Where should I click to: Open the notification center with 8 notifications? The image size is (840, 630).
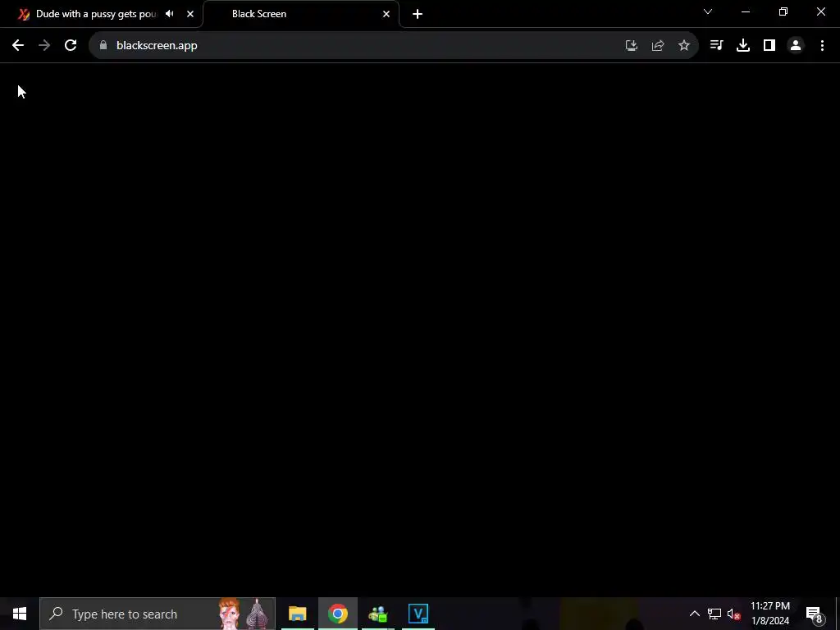pos(814,614)
